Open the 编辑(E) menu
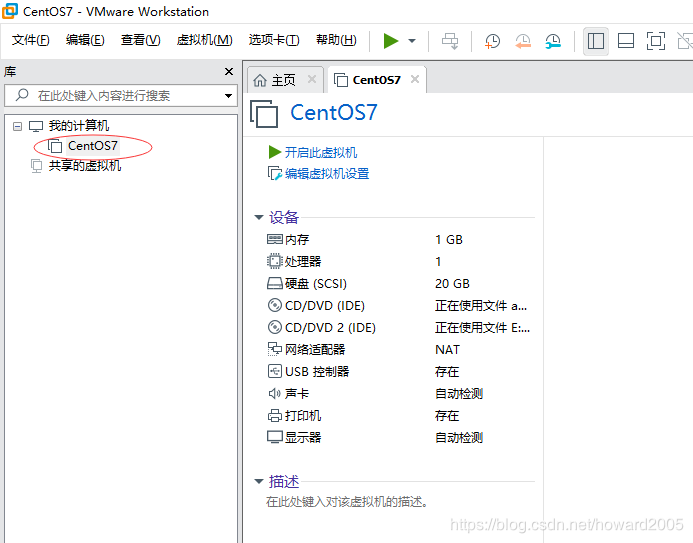 coord(85,40)
